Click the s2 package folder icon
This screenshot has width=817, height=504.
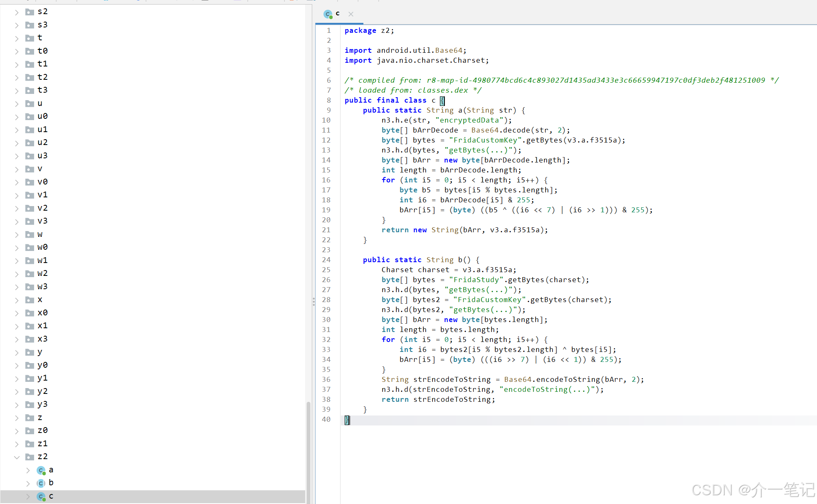pyautogui.click(x=30, y=12)
